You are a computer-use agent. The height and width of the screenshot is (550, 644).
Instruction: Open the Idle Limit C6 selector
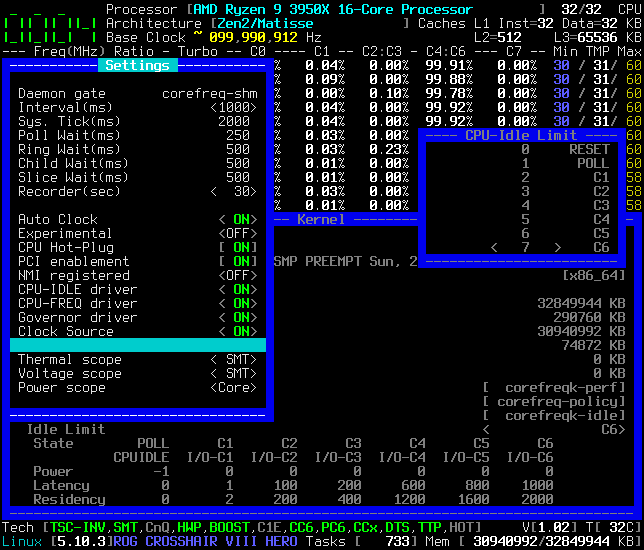tap(554, 429)
